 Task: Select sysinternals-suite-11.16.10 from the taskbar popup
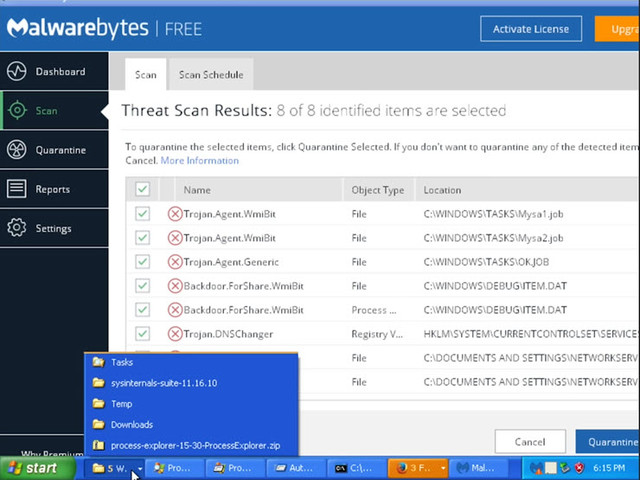pos(163,383)
